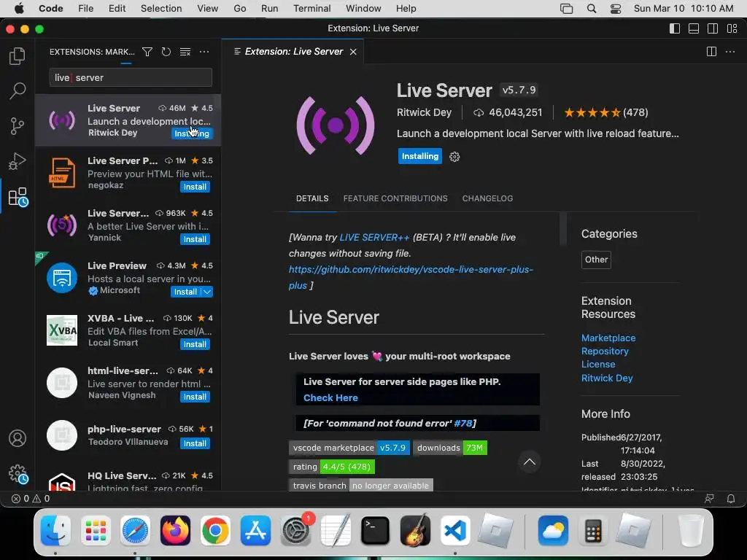747x560 pixels.
Task: Open the Explorer view in activity bar
Action: (18, 56)
